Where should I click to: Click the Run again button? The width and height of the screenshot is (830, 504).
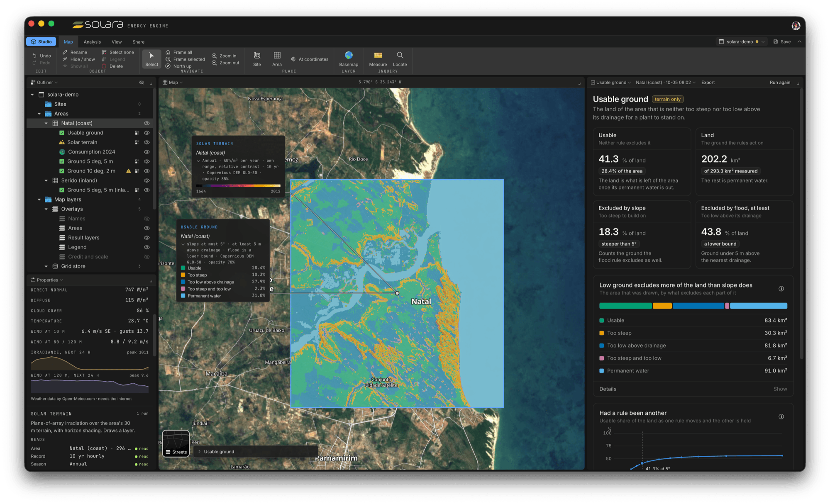pyautogui.click(x=780, y=83)
